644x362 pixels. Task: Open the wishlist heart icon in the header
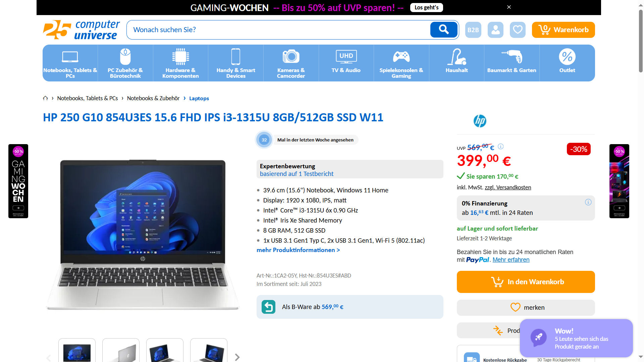point(518,30)
